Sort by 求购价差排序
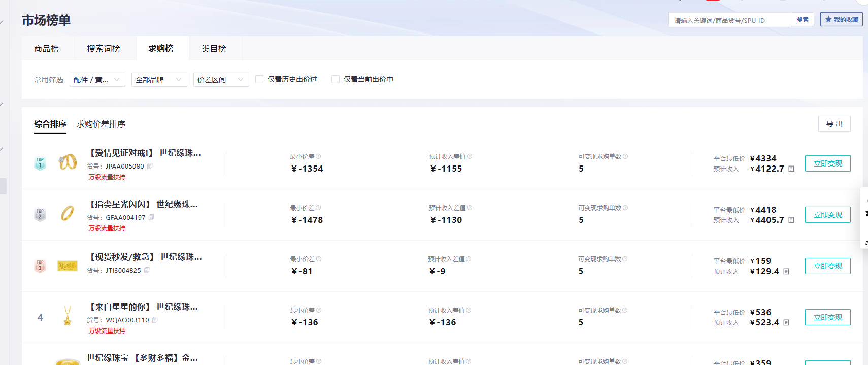The width and height of the screenshot is (868, 365). coord(101,124)
